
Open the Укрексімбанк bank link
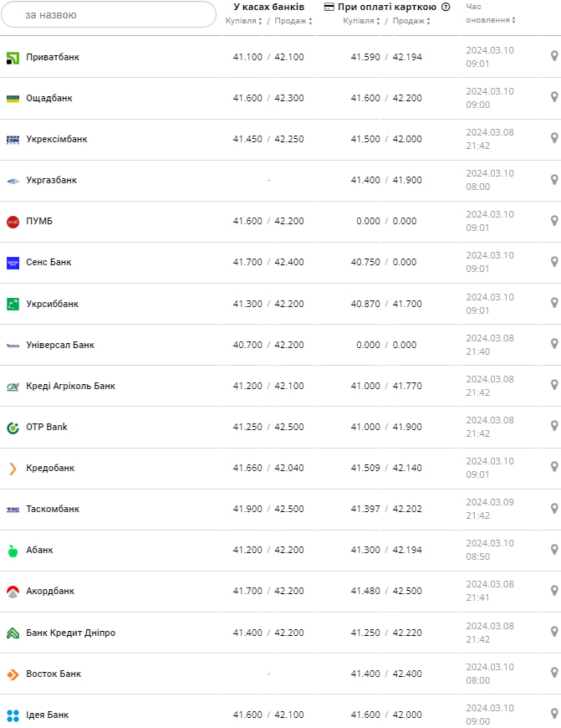tap(57, 140)
